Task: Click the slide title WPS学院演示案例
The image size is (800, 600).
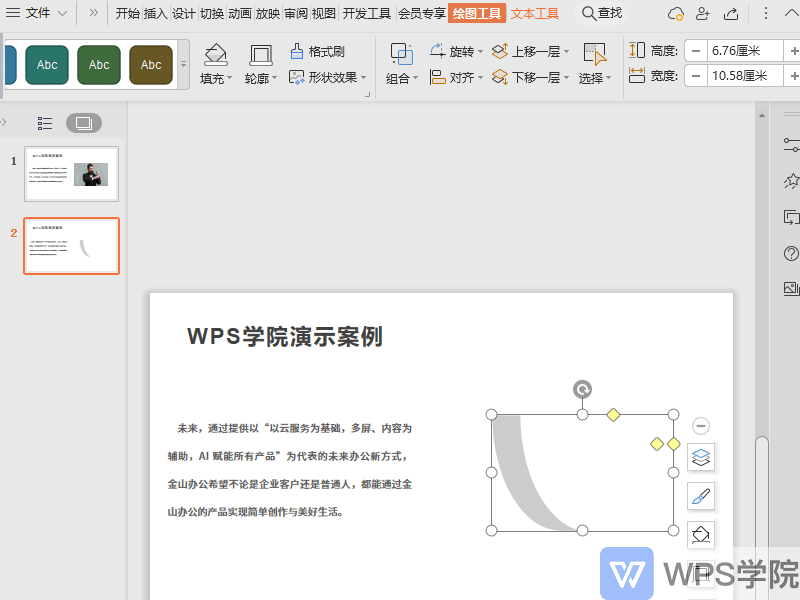Action: pos(285,337)
